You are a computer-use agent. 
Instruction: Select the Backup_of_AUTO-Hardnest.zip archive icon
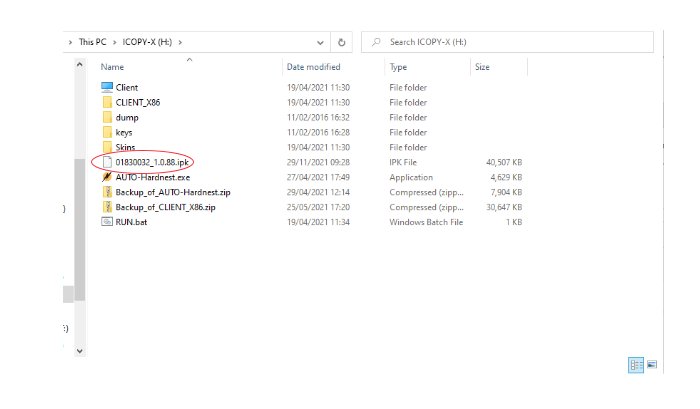(107, 192)
